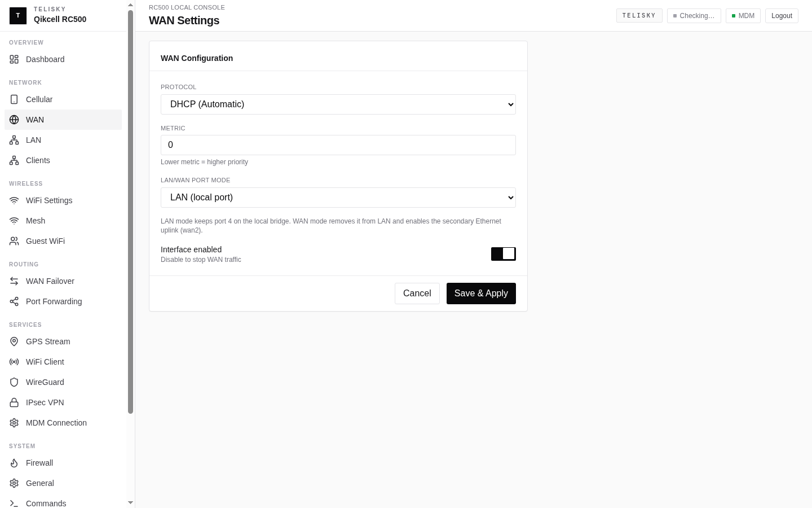The image size is (812, 508).
Task: Click the TELISKY header badge
Action: [639, 16]
